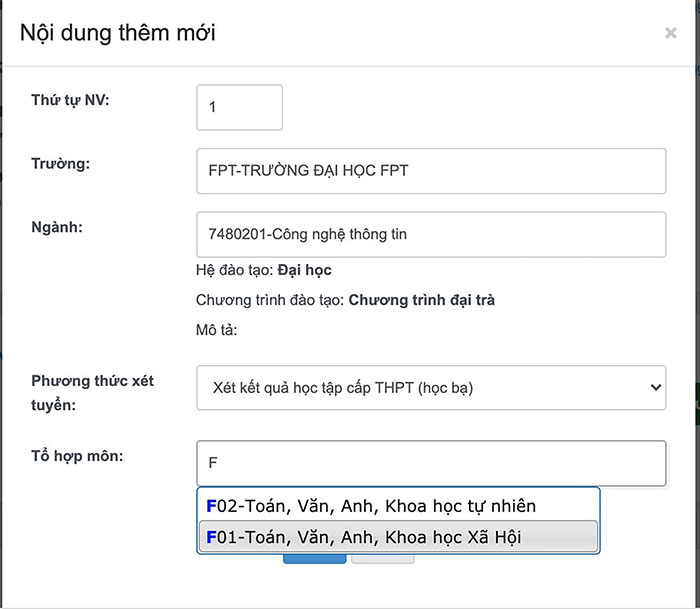Click the Nội dung thêm mới dialog title

[118, 33]
